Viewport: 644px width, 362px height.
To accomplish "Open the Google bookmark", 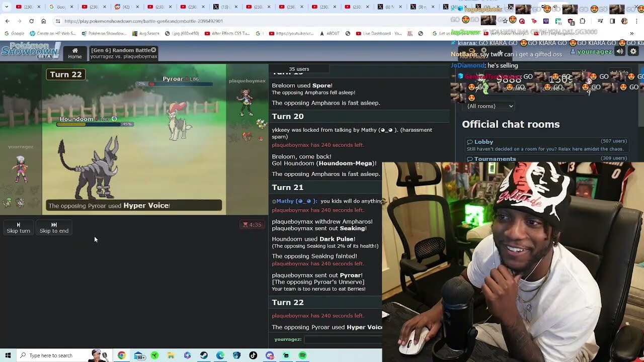I will pyautogui.click(x=14, y=34).
